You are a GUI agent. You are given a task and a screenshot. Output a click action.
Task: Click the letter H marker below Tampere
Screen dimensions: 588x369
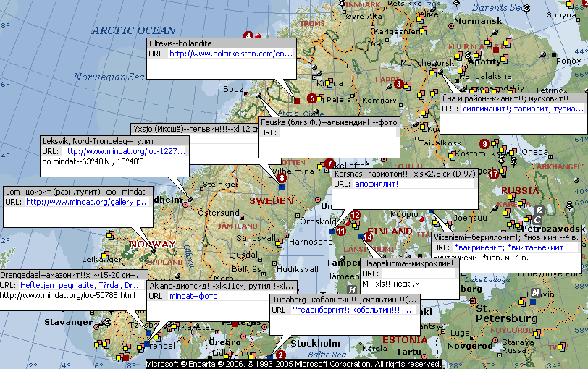click(352, 289)
